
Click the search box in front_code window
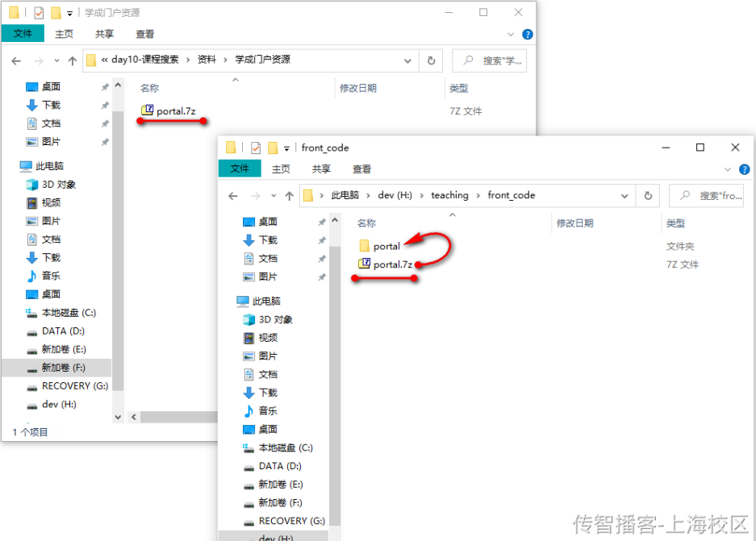706,196
